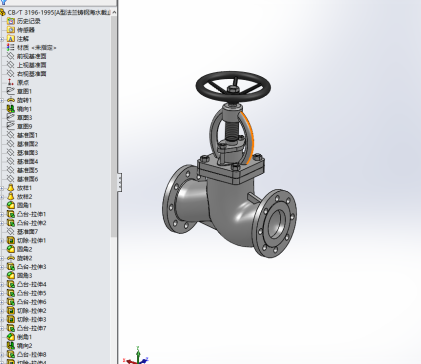This screenshot has width=421, height=364.
Task: Click the Mirror feature icon 镜向1
Action: 11,109
